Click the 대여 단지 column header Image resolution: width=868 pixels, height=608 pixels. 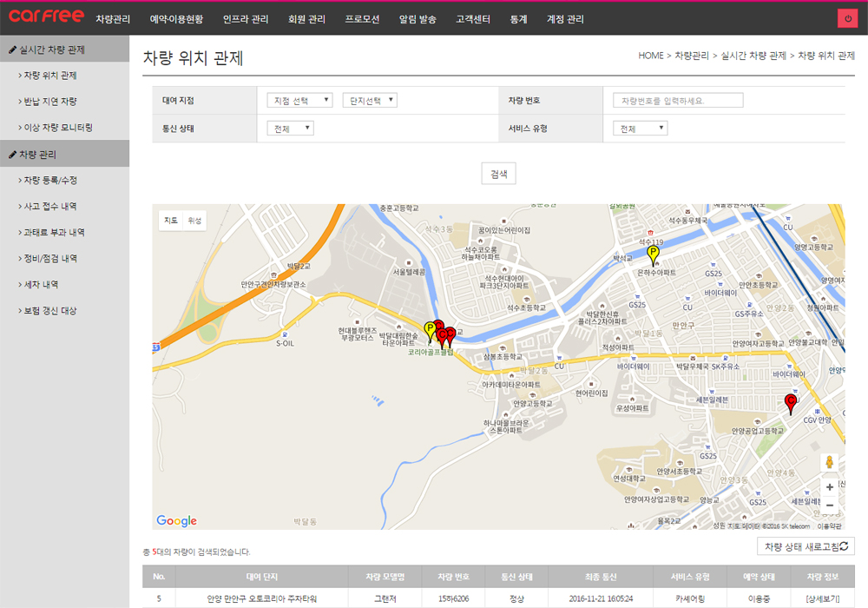262,577
